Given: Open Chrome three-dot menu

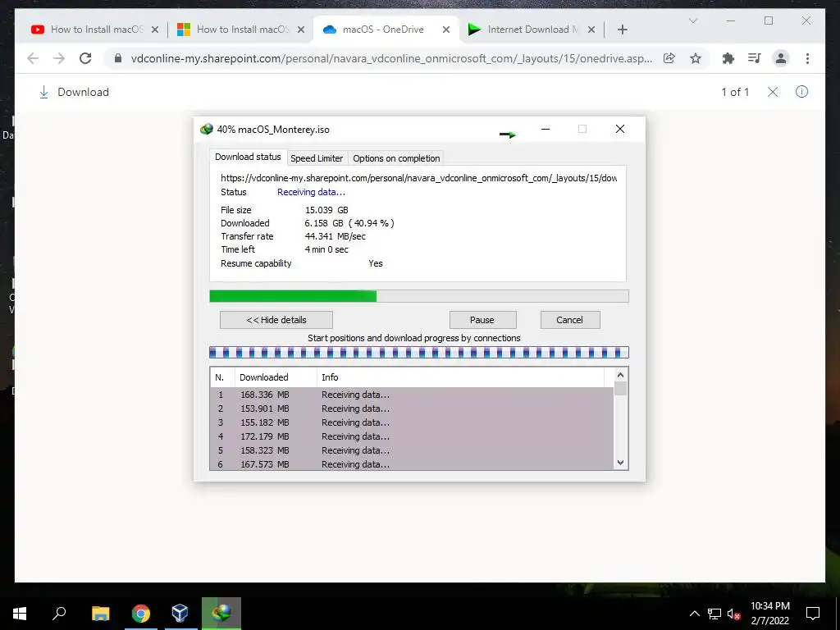Looking at the screenshot, I should [807, 58].
